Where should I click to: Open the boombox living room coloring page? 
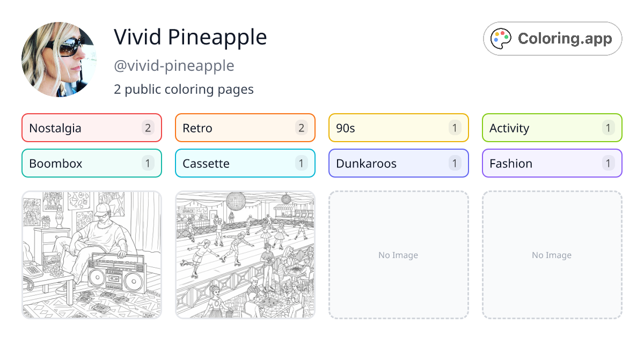pos(91,255)
